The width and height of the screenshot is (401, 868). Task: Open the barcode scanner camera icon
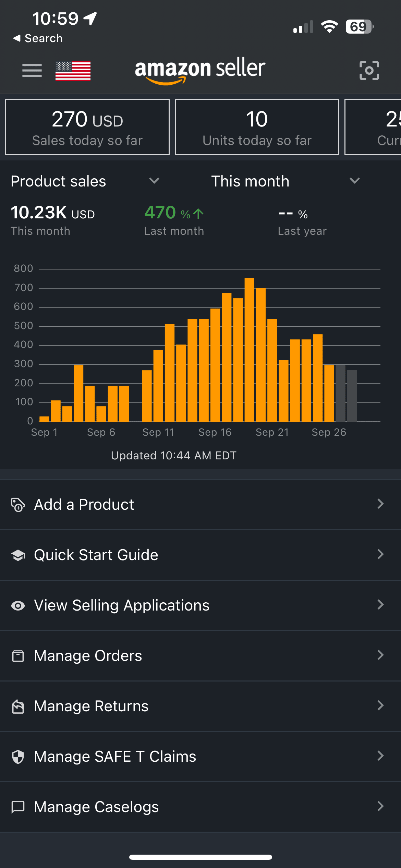(369, 71)
